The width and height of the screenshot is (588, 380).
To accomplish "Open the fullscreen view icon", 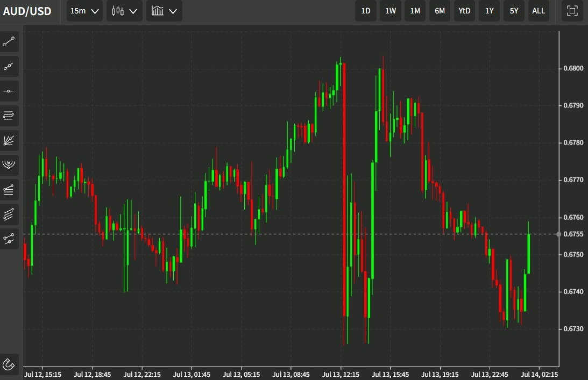I will 572,11.
